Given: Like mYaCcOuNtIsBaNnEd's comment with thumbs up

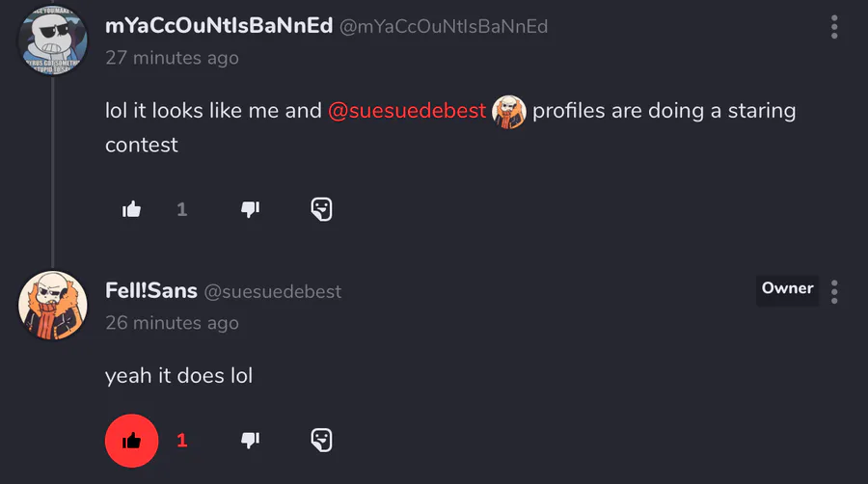Looking at the screenshot, I should (132, 209).
